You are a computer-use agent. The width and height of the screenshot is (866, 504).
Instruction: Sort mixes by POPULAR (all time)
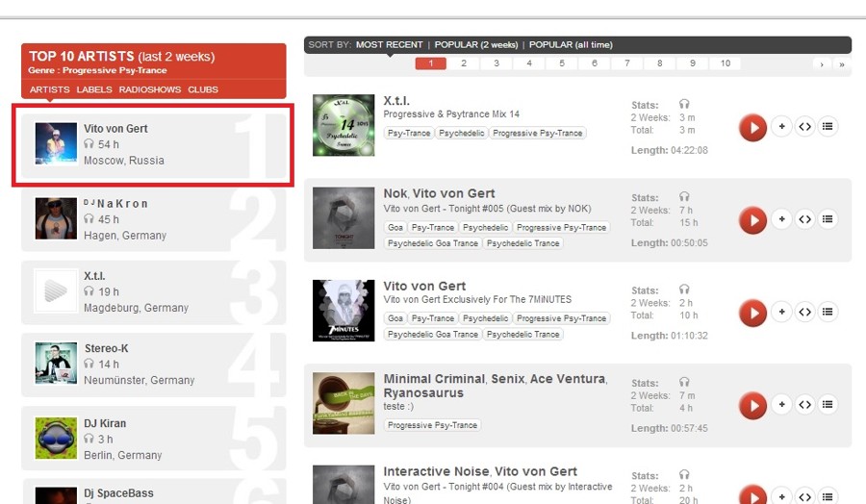[x=571, y=44]
